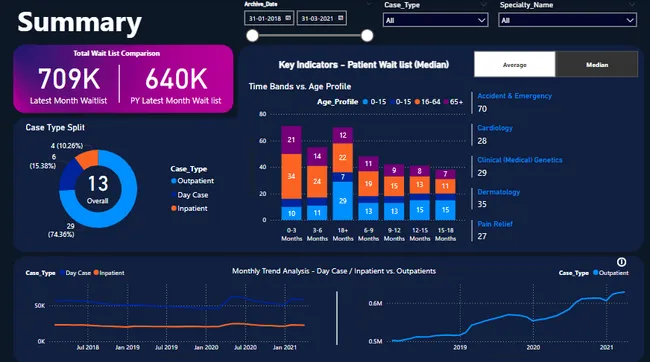Screen dimensions: 650x362
Task: Click the orange 34 segment in 0-3 Months bar
Action: pyautogui.click(x=291, y=176)
